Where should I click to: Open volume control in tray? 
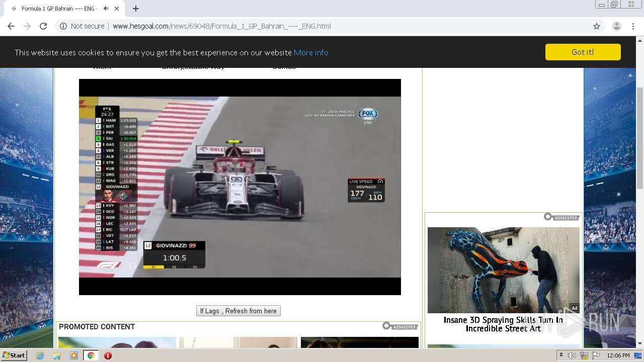click(x=572, y=355)
